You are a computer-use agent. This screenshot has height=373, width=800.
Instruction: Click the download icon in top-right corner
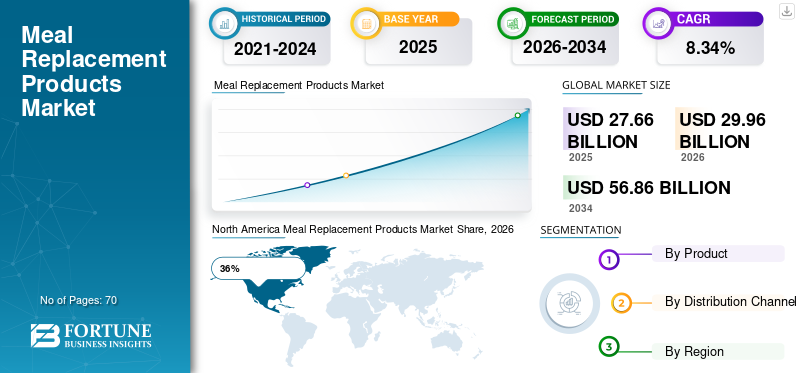pyautogui.click(x=787, y=11)
